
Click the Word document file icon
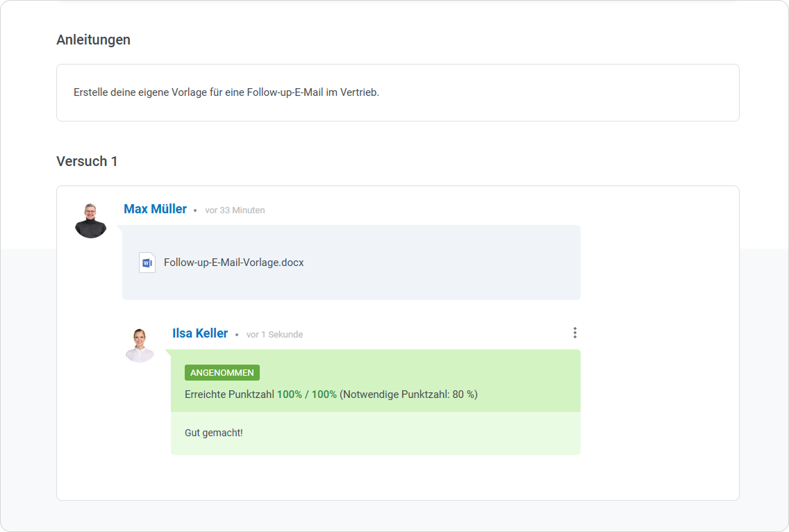tap(147, 263)
